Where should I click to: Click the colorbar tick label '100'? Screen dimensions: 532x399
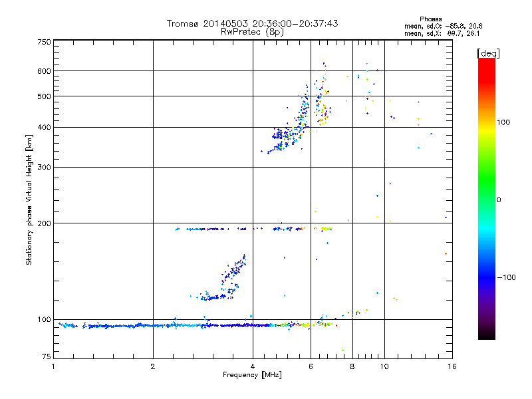503,122
